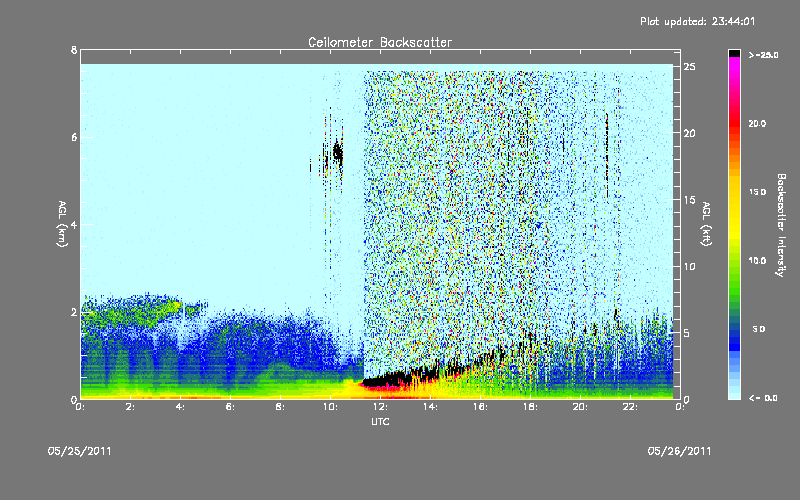The image size is (800, 500).
Task: Click the '10:' hour tick on time axis
Action: pos(331,407)
